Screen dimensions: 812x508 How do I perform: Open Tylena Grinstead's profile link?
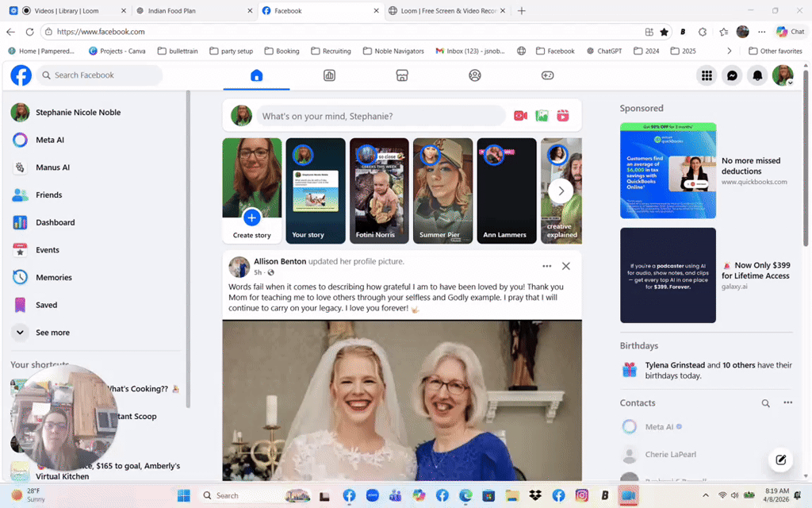[x=673, y=365]
